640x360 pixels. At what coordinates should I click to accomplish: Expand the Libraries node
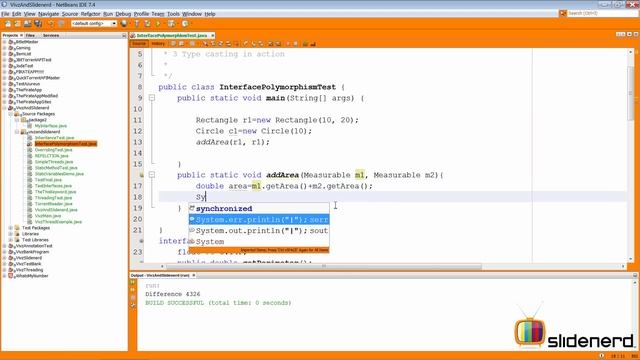(11, 234)
